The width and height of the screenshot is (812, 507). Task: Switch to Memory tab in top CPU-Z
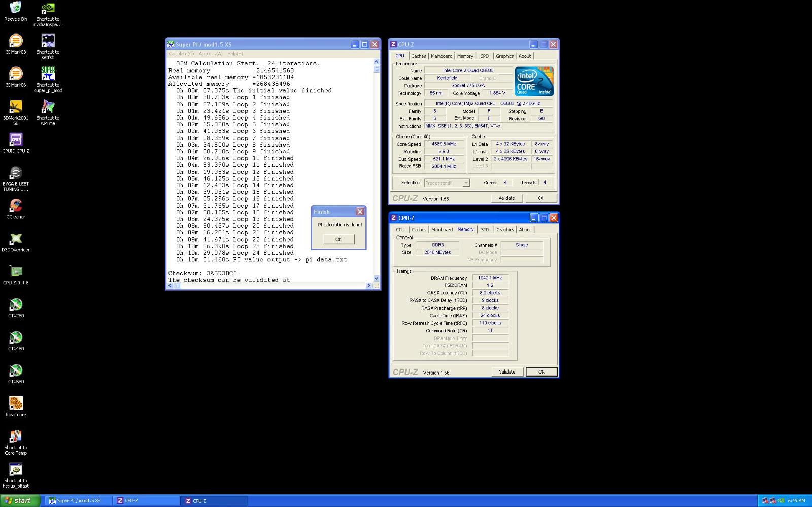click(465, 56)
